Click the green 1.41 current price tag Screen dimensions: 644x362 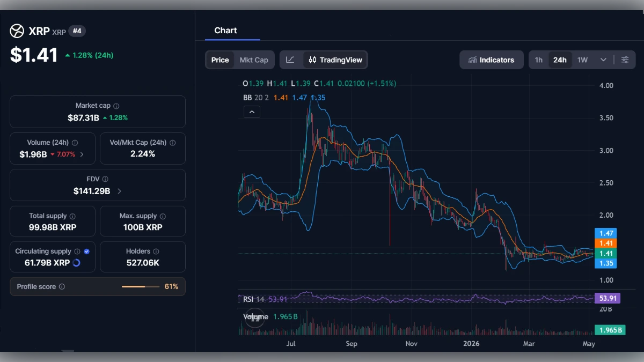point(605,253)
